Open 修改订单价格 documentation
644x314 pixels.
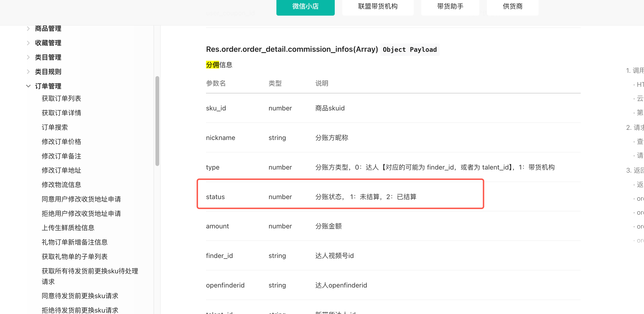61,142
